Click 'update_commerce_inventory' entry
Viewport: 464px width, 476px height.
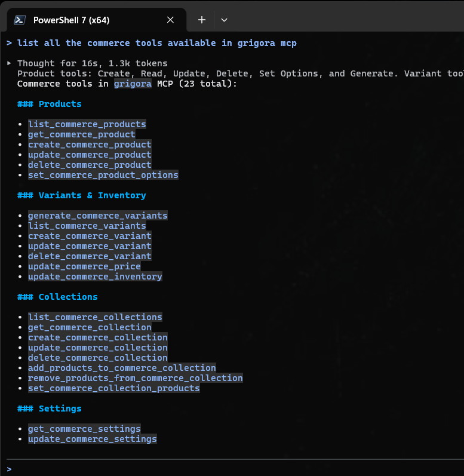coord(95,277)
